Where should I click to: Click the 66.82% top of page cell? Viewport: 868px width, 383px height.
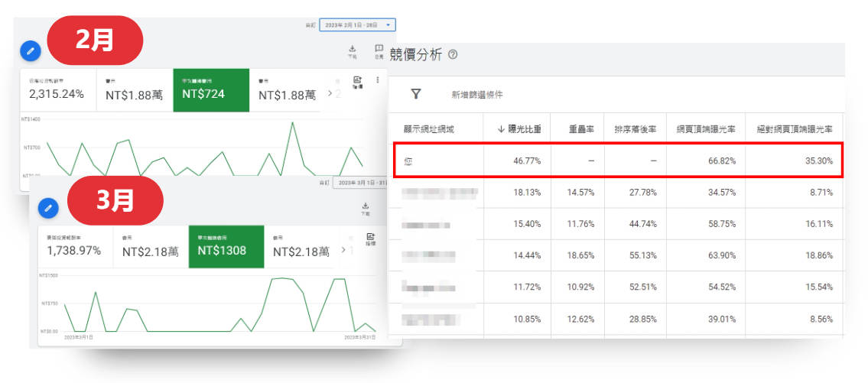722,161
